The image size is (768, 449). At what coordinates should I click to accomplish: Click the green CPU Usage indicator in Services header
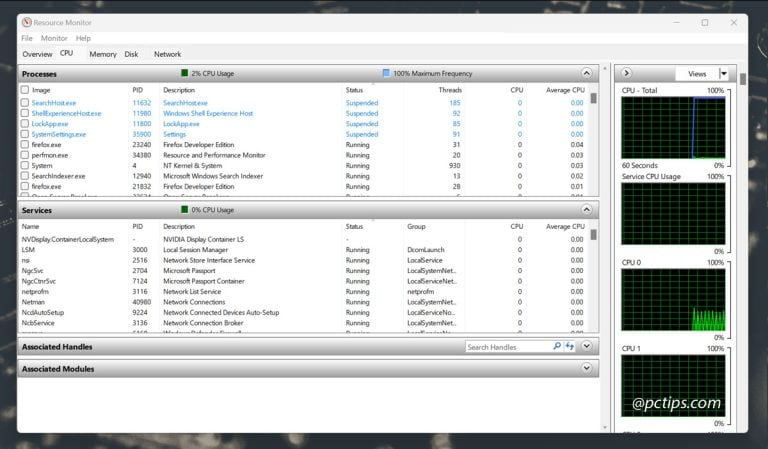pos(184,210)
